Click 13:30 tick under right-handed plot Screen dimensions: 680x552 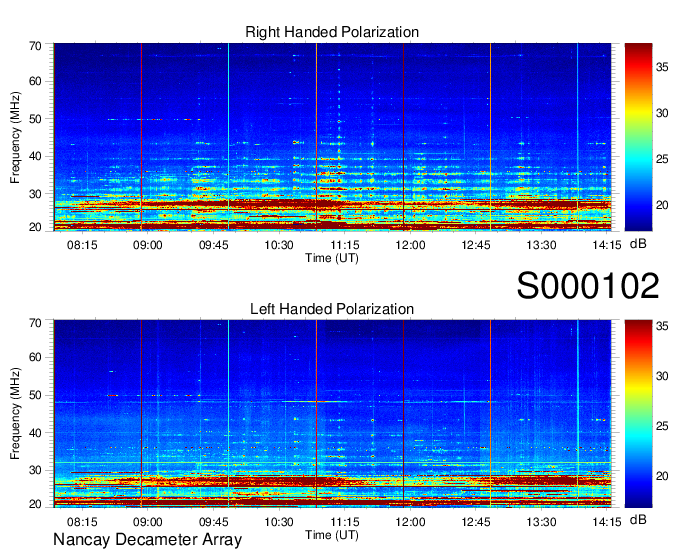(x=541, y=245)
